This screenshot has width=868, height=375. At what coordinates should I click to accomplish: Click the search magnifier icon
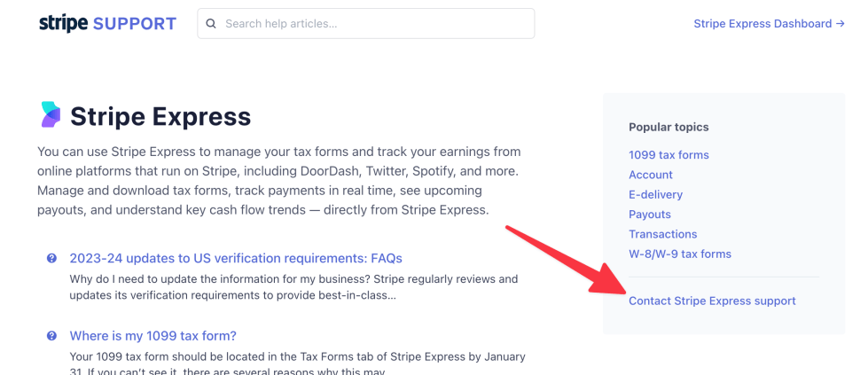point(211,24)
